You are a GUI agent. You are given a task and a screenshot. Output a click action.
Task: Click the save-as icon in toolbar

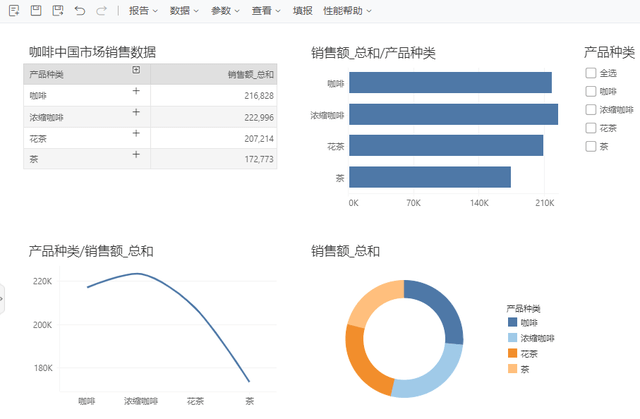click(58, 11)
